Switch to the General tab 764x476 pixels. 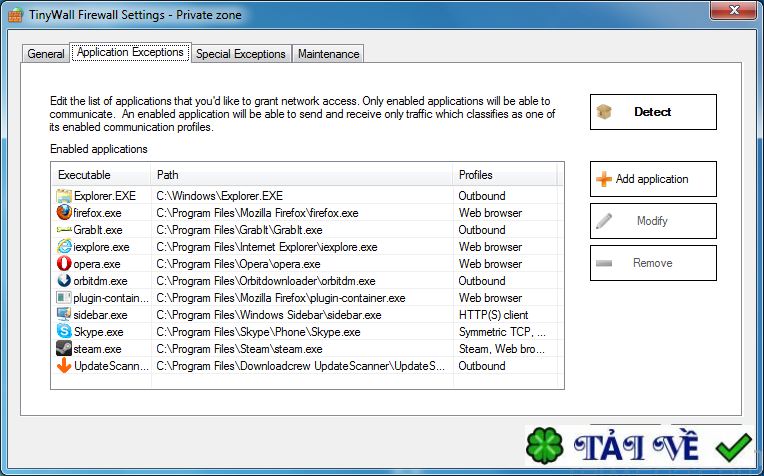pyautogui.click(x=46, y=54)
